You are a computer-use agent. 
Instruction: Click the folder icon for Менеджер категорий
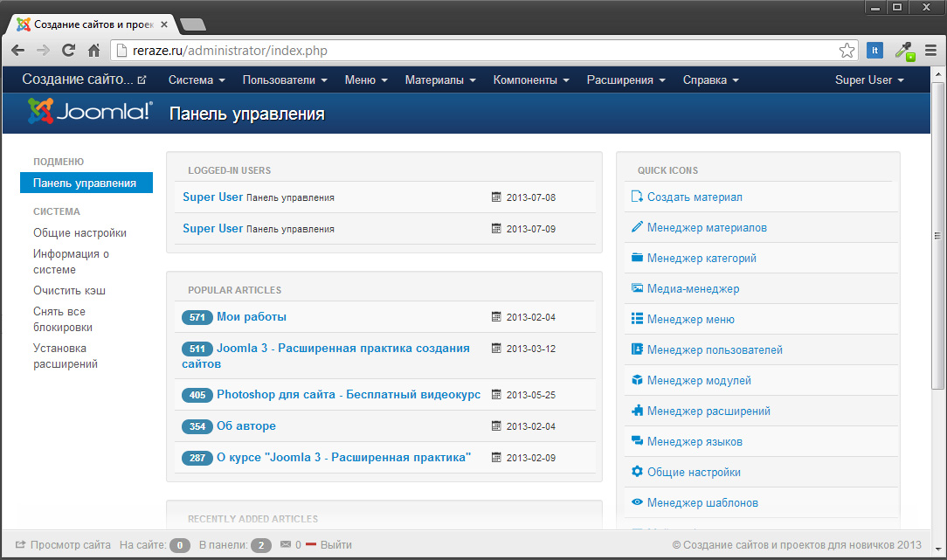click(637, 258)
